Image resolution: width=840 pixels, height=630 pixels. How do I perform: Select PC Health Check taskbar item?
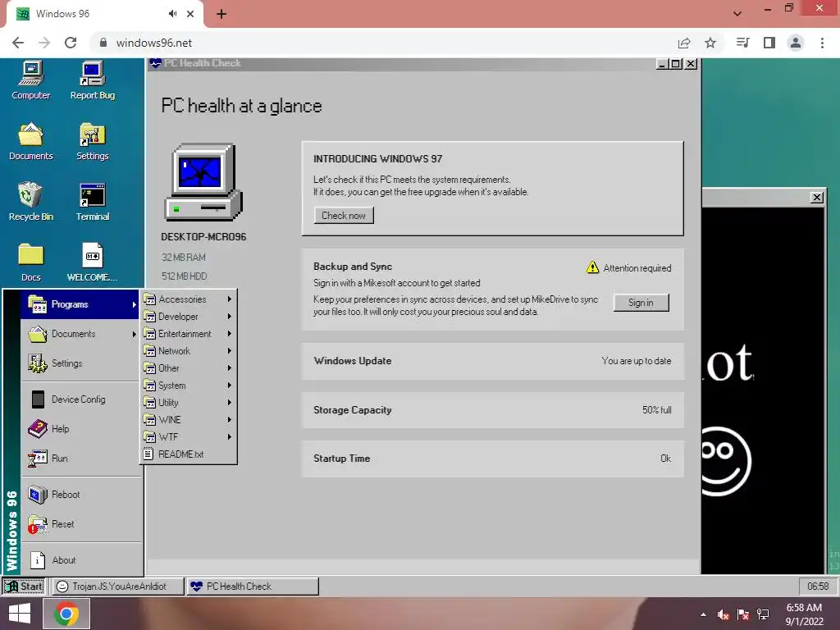click(253, 586)
